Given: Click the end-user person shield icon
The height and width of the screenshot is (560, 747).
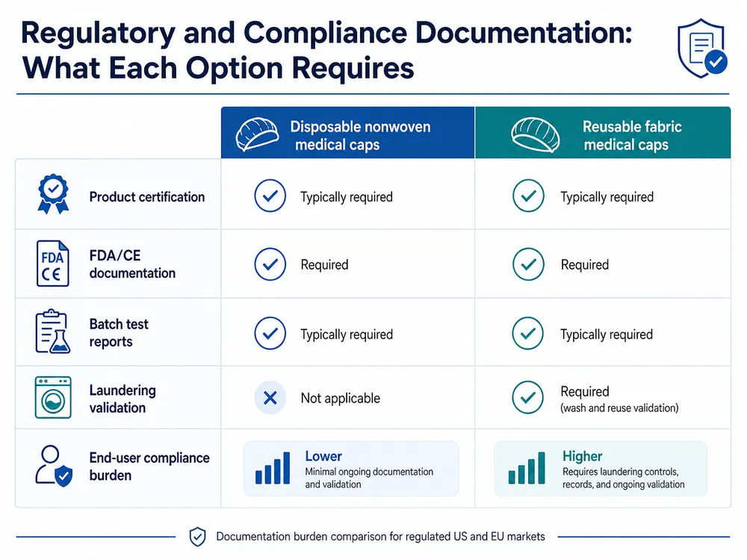Looking at the screenshot, I should [x=53, y=466].
